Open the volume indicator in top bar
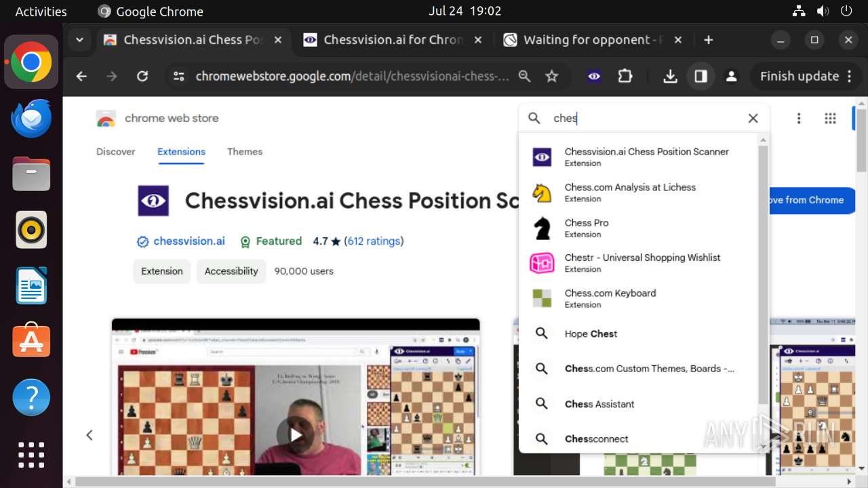 click(x=823, y=12)
